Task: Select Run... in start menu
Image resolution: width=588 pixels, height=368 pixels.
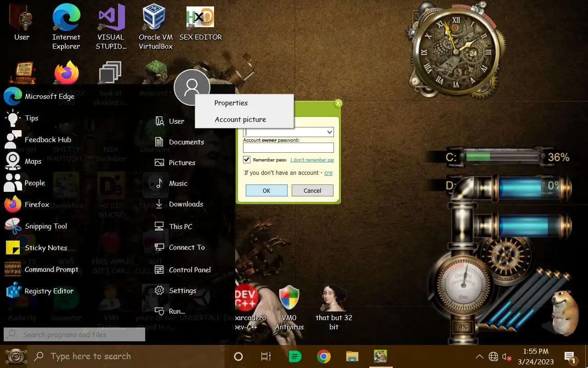Action: [170, 311]
